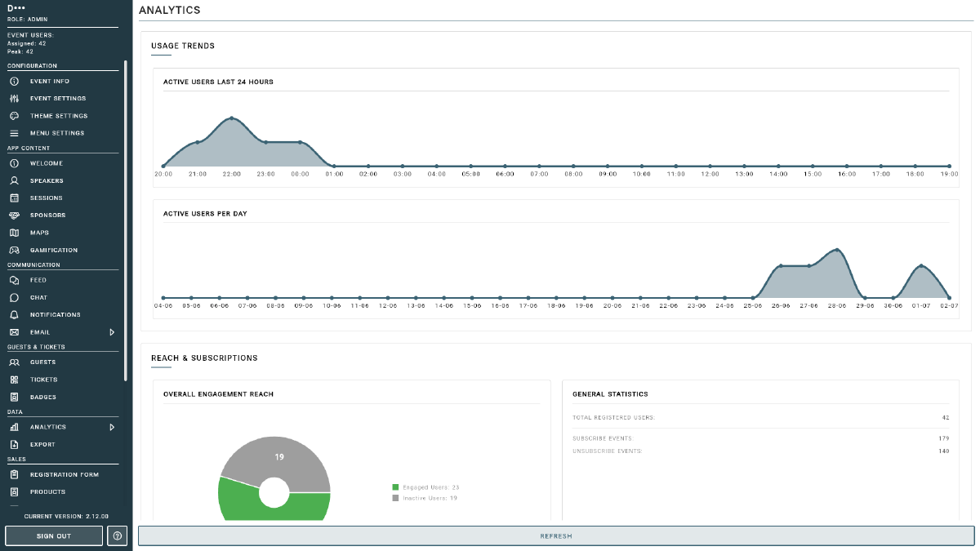Click the Menu Settings hamburger icon
The width and height of the screenshot is (980, 551).
pyautogui.click(x=14, y=133)
